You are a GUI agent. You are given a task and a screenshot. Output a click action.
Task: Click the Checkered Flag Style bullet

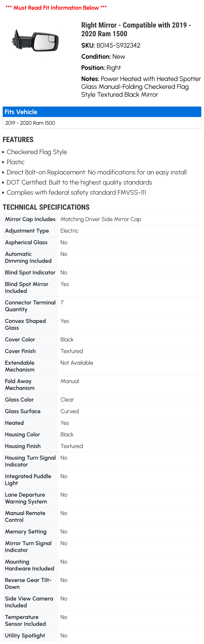click(x=37, y=152)
